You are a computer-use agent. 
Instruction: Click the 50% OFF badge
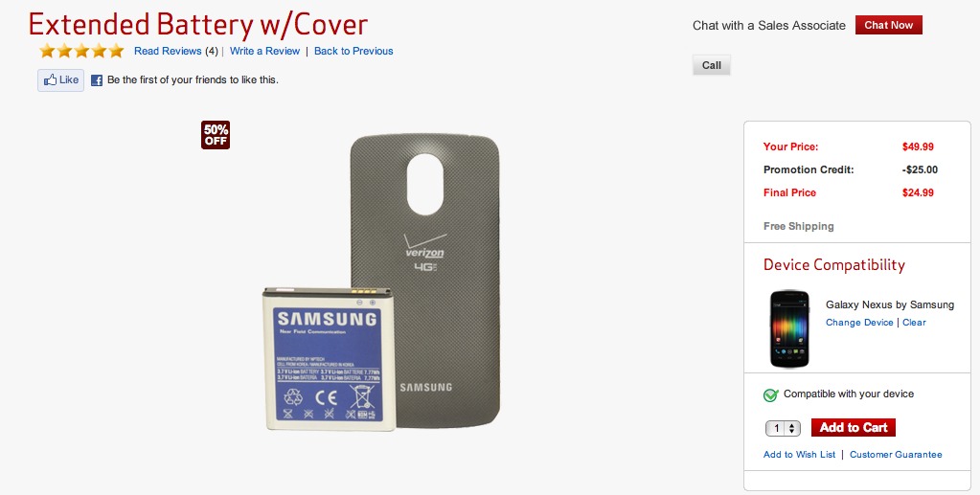click(x=216, y=135)
